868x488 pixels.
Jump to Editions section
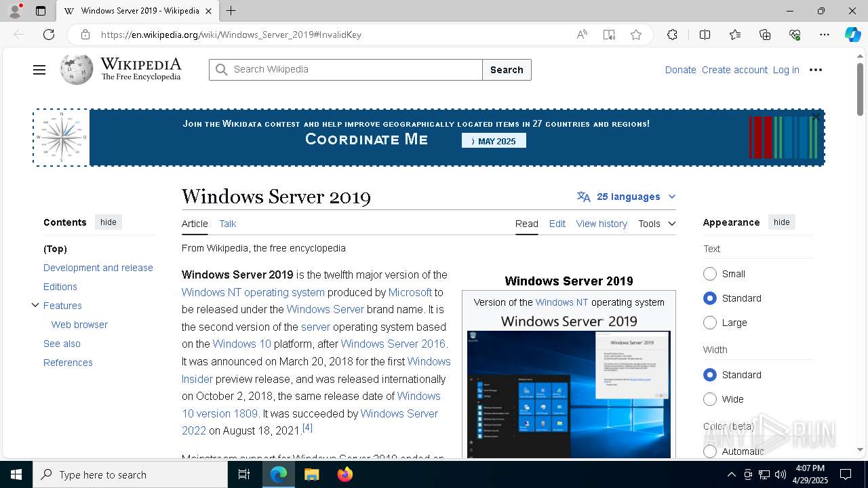(x=60, y=287)
